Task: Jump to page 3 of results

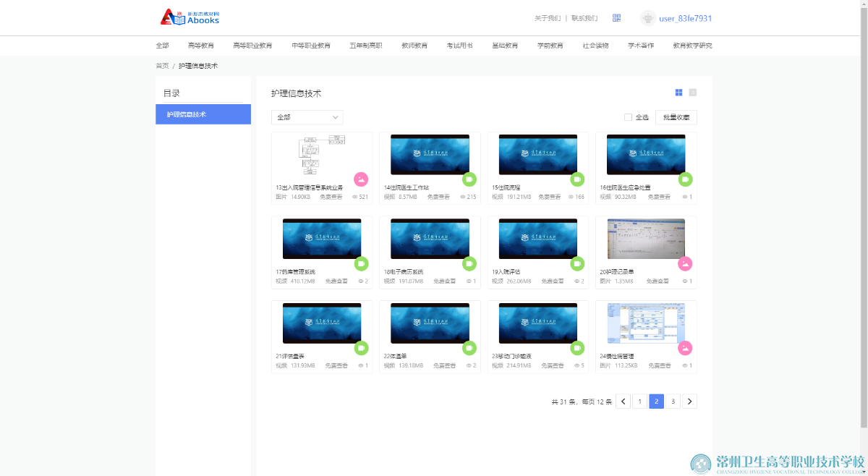Action: 673,401
